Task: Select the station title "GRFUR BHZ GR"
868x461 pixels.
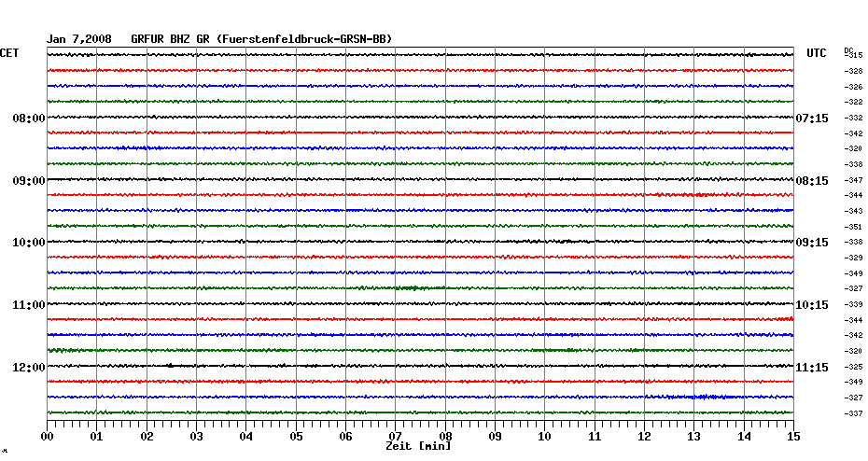Action: click(170, 39)
